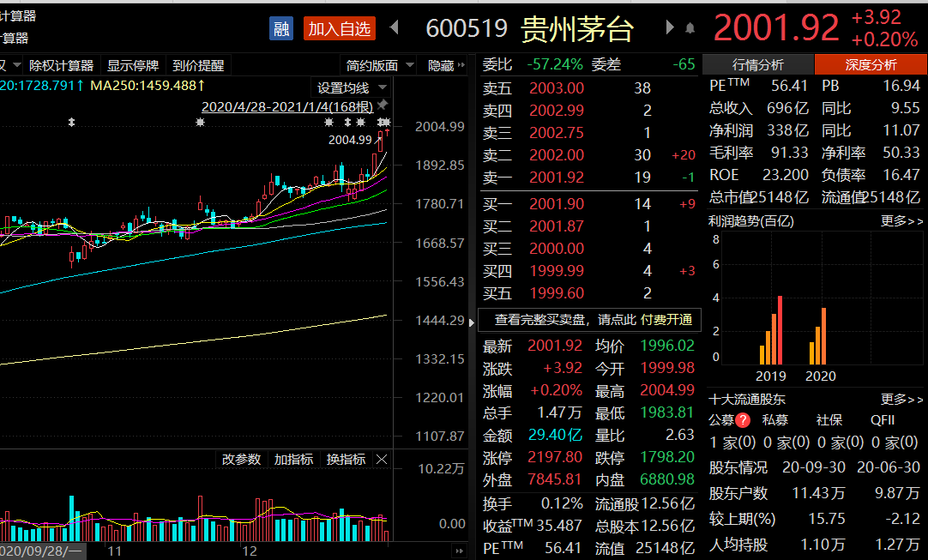Select the QFII shareholder tab
Viewport: 928px width, 560px height.
click(883, 420)
